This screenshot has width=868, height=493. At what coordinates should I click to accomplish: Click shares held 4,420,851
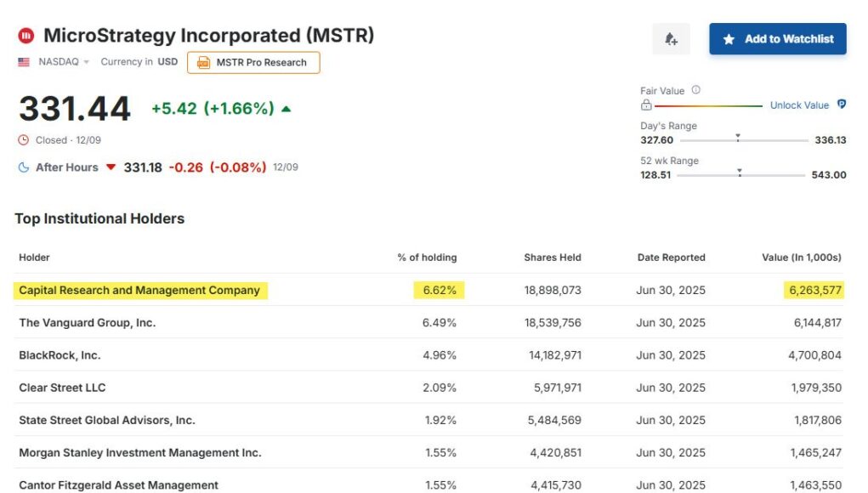pyautogui.click(x=556, y=452)
